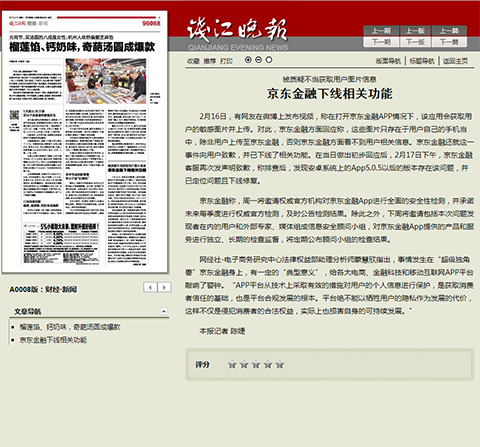
Task: Click the 上一期 button
Action: pos(381,31)
